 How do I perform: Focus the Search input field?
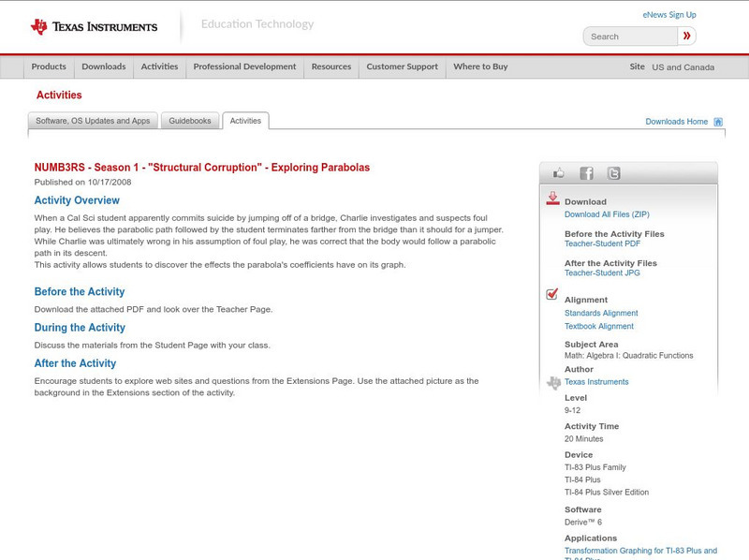click(630, 37)
